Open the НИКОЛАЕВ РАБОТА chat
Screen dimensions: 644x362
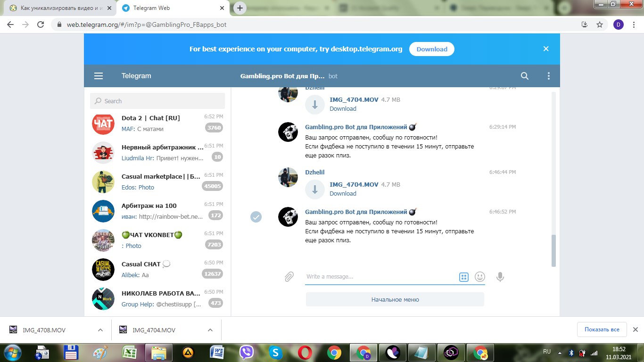[157, 298]
